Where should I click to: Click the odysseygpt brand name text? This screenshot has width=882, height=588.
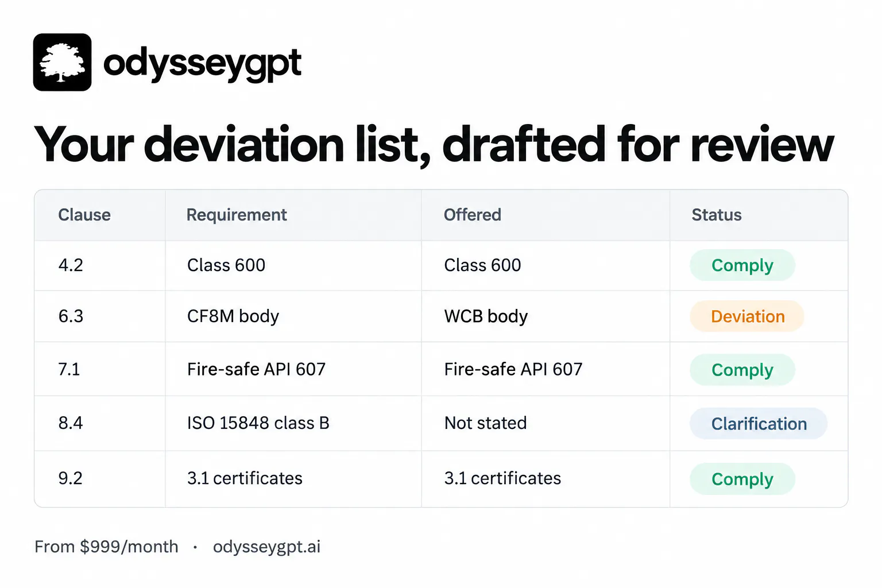[202, 64]
